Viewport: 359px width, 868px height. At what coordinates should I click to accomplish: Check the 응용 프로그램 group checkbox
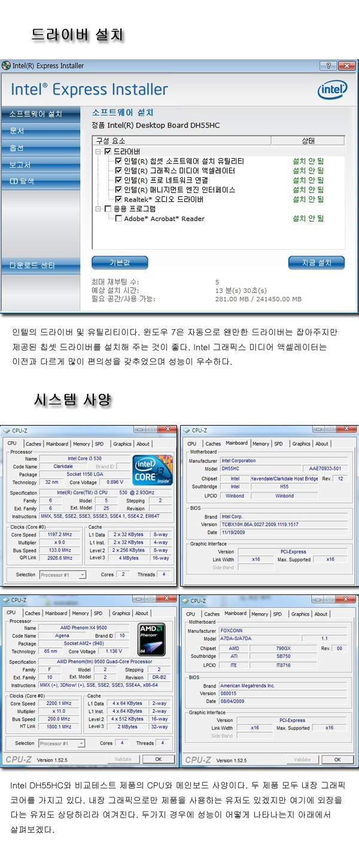pyautogui.click(x=108, y=209)
